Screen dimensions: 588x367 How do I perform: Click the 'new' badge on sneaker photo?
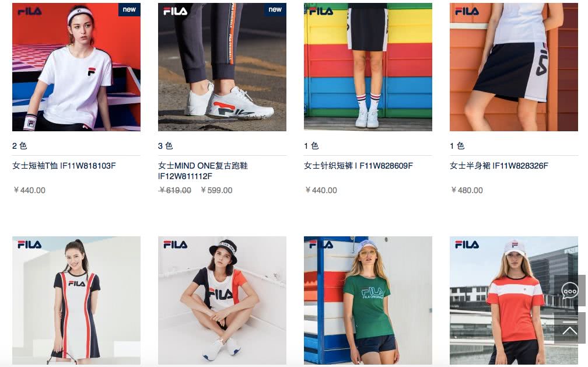point(275,9)
